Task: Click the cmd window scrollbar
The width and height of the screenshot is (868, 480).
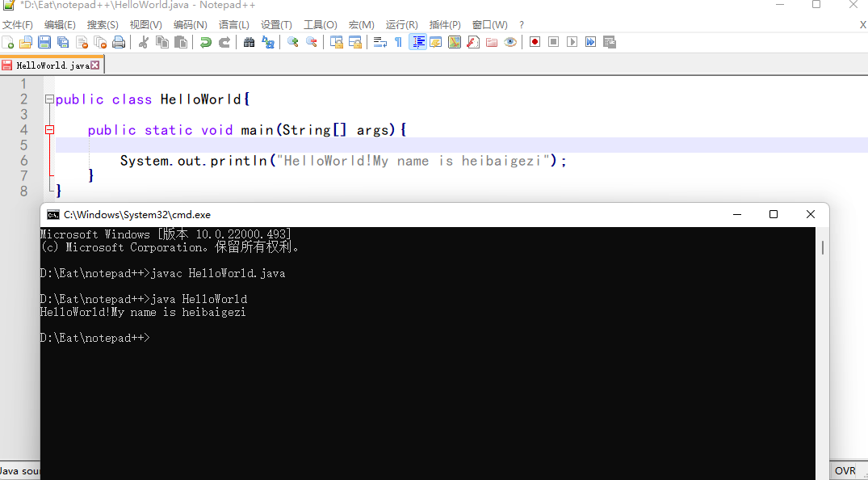Action: pyautogui.click(x=822, y=246)
